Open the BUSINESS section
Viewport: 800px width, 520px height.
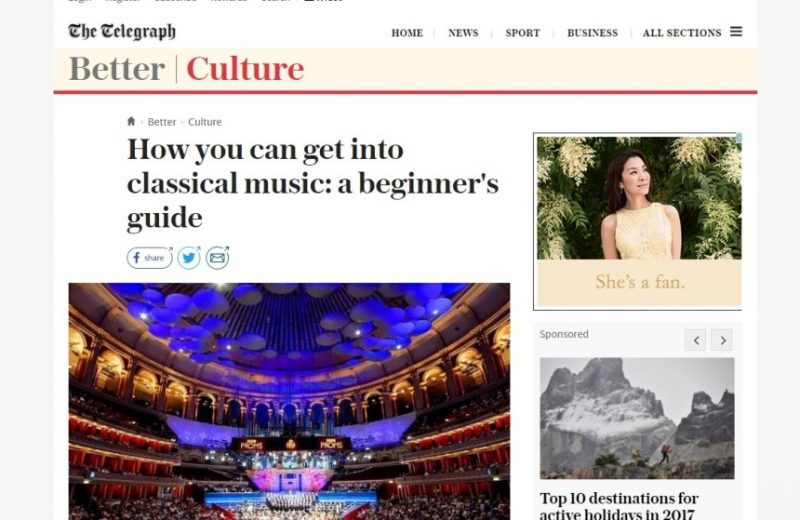pyautogui.click(x=592, y=33)
